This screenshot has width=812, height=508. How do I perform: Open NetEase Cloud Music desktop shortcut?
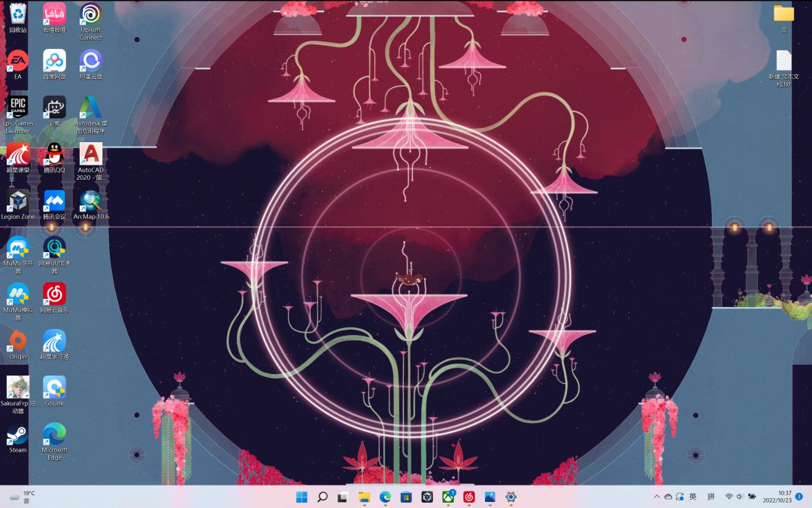pyautogui.click(x=54, y=297)
